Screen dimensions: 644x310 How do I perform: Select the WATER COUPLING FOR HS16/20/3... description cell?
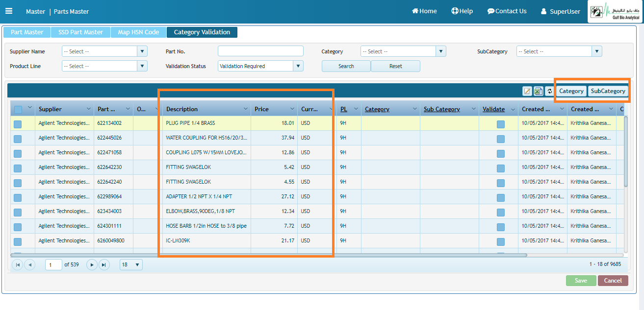[206, 138]
